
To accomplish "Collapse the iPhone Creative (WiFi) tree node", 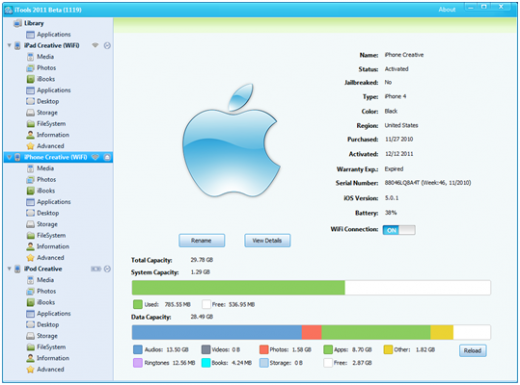I will click(9, 157).
